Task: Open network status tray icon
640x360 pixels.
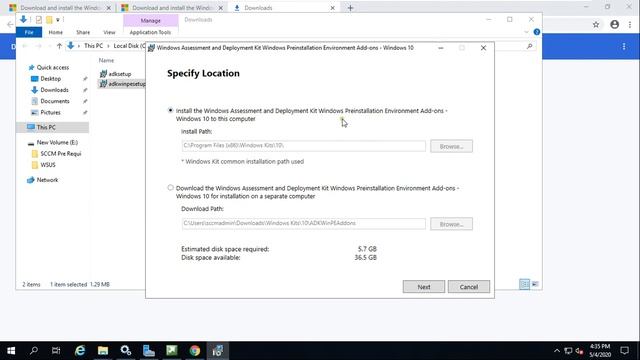Action: 568,351
